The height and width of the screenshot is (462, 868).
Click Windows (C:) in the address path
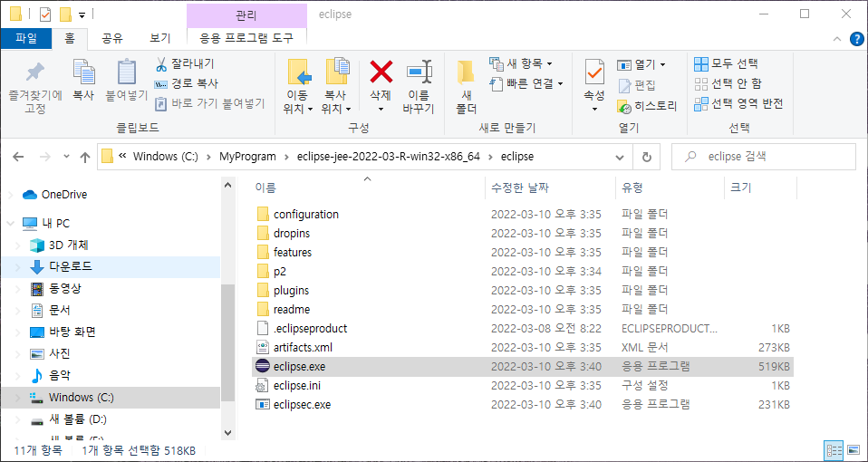[x=165, y=157]
